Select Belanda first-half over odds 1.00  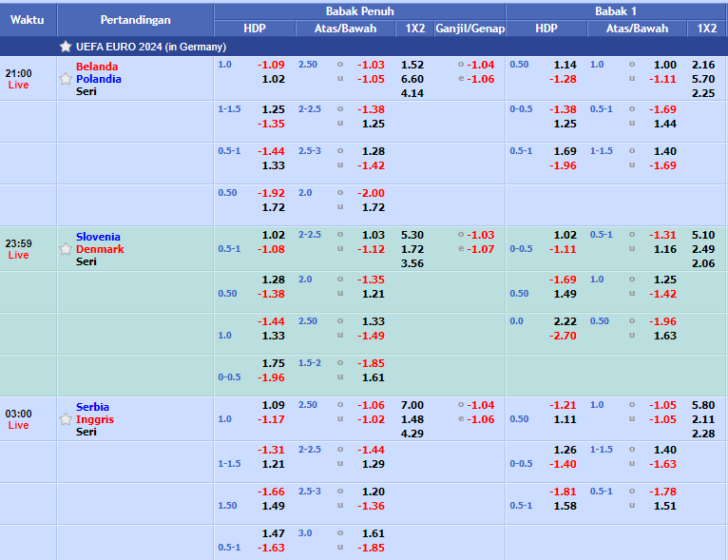click(x=665, y=65)
